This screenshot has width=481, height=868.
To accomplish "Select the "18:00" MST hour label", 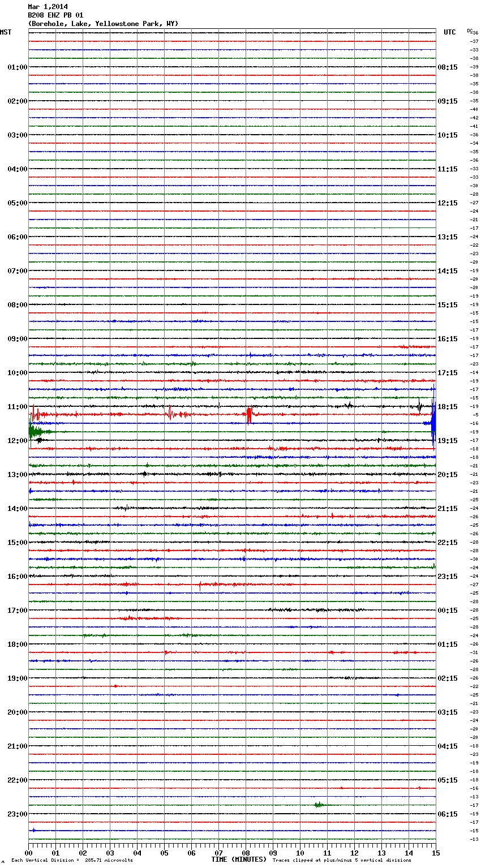I will click(x=18, y=644).
